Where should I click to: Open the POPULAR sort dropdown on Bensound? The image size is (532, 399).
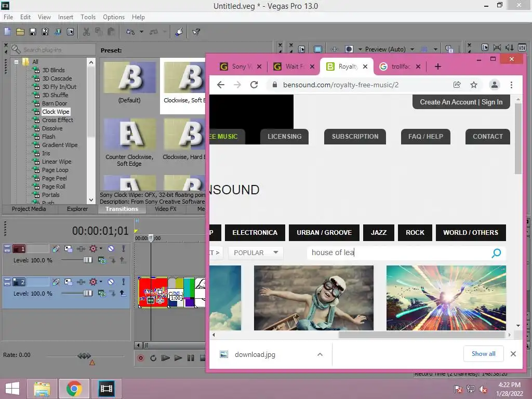(256, 253)
